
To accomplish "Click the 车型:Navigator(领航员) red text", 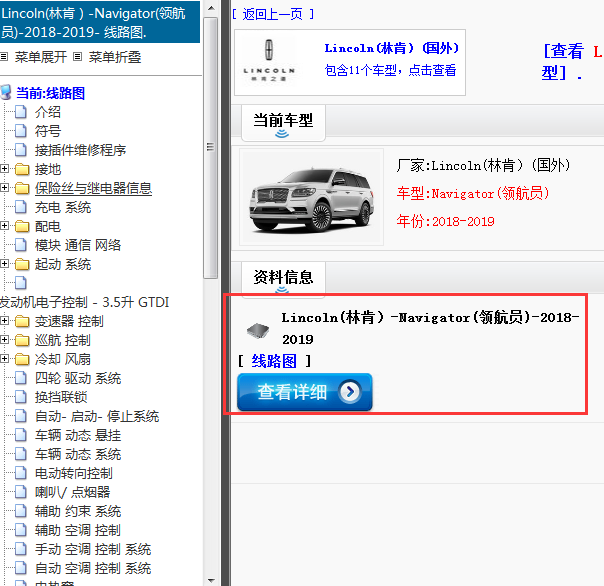I will [473, 193].
